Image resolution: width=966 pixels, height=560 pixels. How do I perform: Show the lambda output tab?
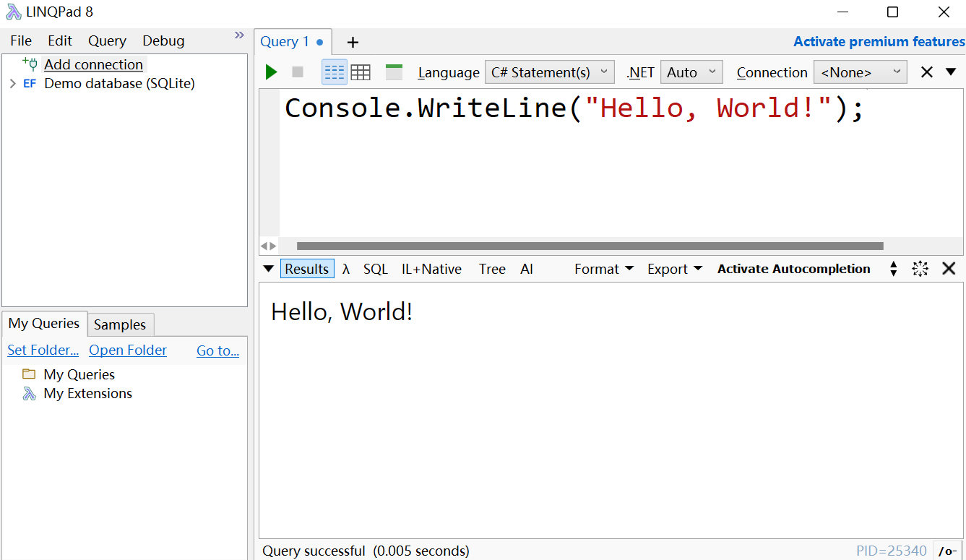click(346, 269)
